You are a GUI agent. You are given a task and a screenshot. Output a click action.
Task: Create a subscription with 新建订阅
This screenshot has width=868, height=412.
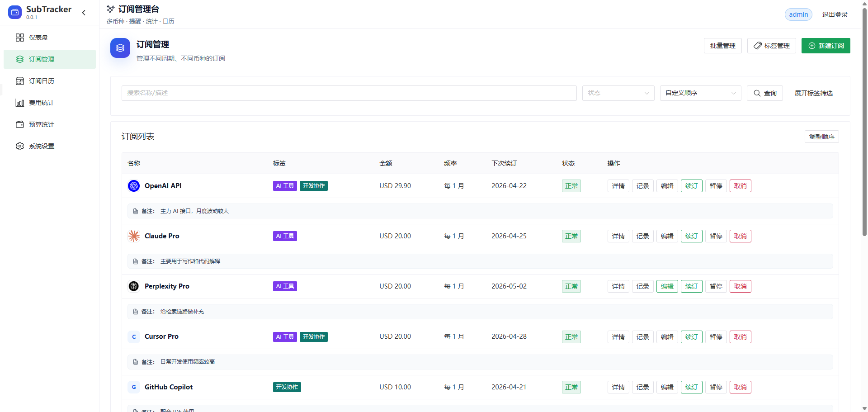pos(826,46)
